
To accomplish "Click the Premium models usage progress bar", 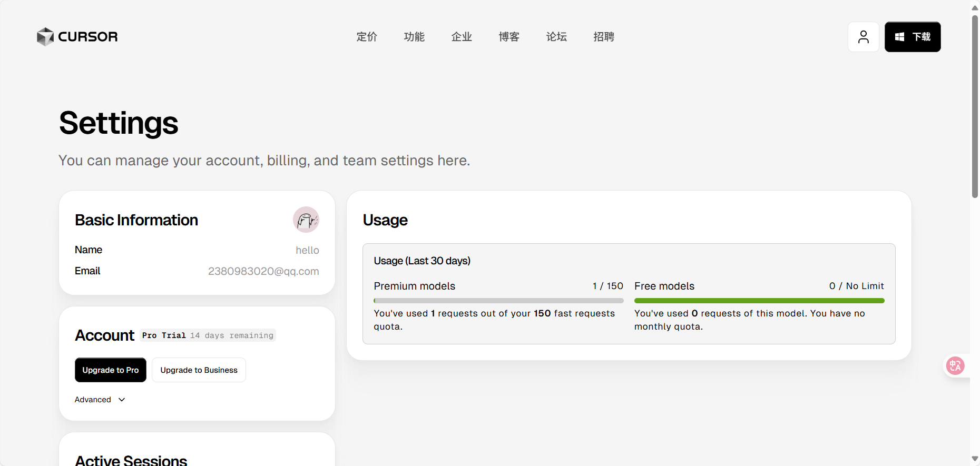I will (498, 301).
